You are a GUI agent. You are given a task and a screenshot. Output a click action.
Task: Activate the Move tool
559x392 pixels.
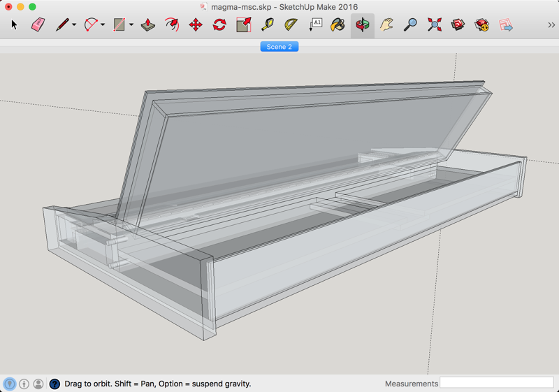tap(196, 25)
